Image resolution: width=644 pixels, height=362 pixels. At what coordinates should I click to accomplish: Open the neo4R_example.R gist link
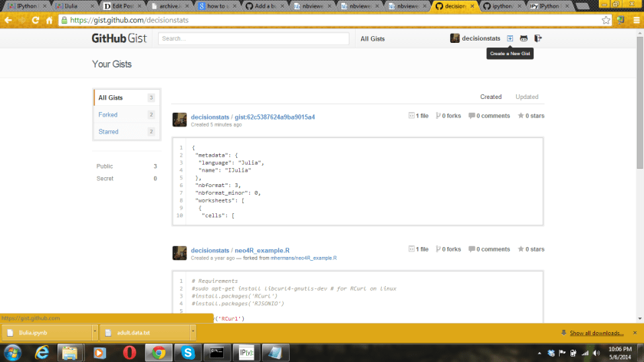(262, 250)
